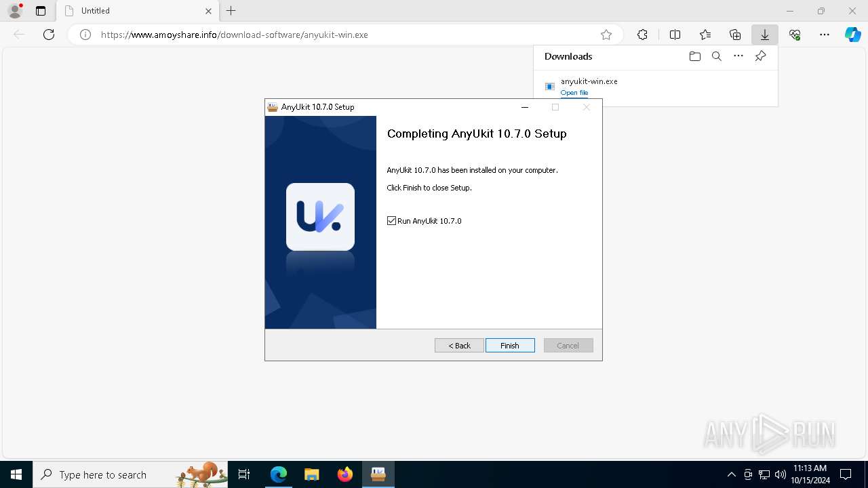View site information icon in address bar
The width and height of the screenshot is (868, 488).
point(85,35)
